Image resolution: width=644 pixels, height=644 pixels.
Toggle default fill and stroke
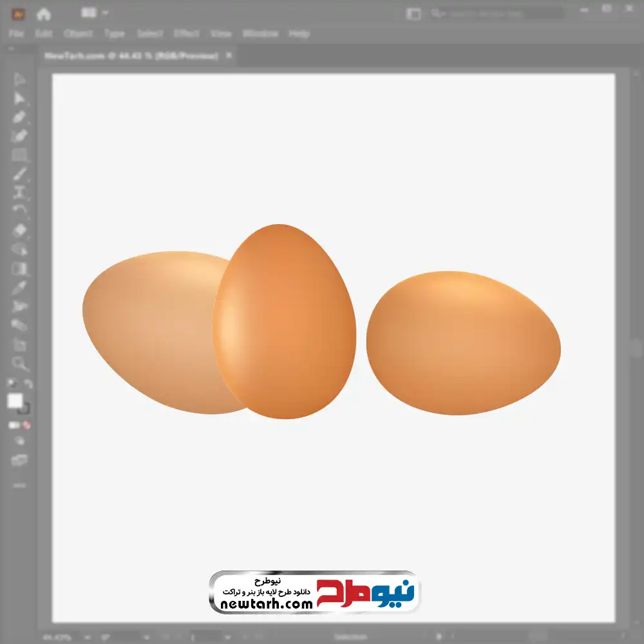(11, 384)
